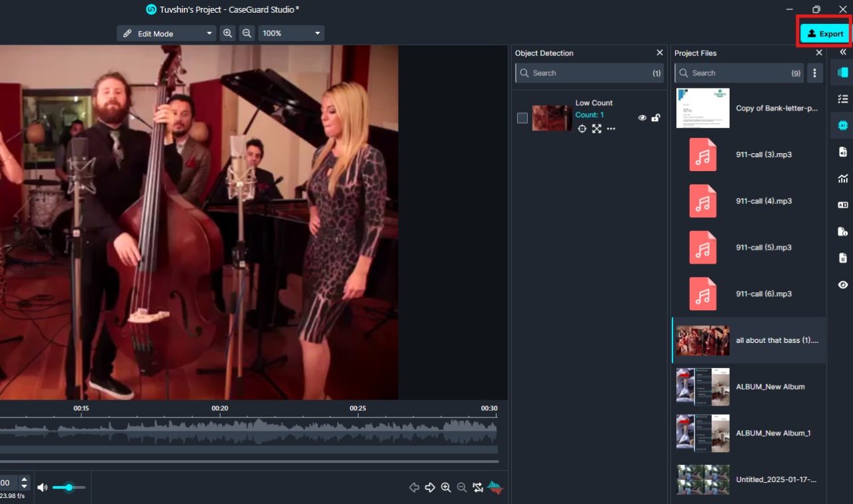Click zoom out magnifier beside Edit Mode

[x=247, y=33]
